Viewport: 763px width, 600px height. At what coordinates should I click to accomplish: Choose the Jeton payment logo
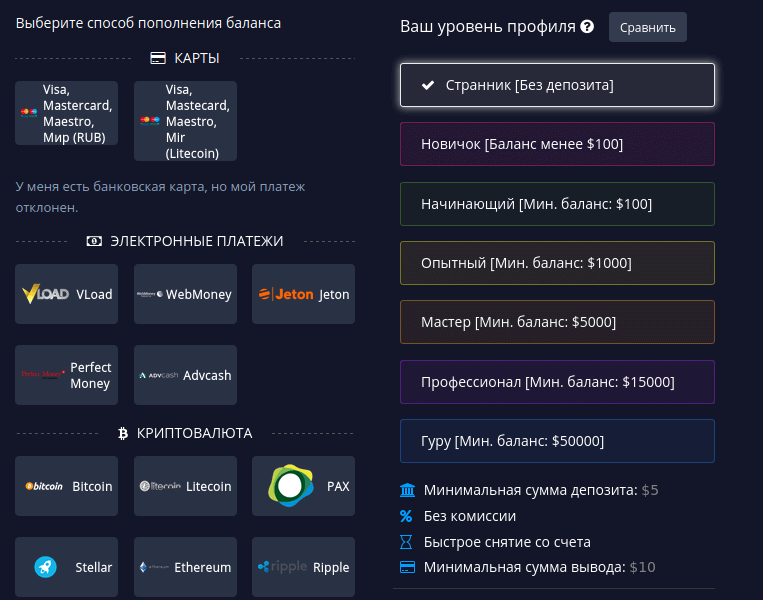(x=286, y=294)
